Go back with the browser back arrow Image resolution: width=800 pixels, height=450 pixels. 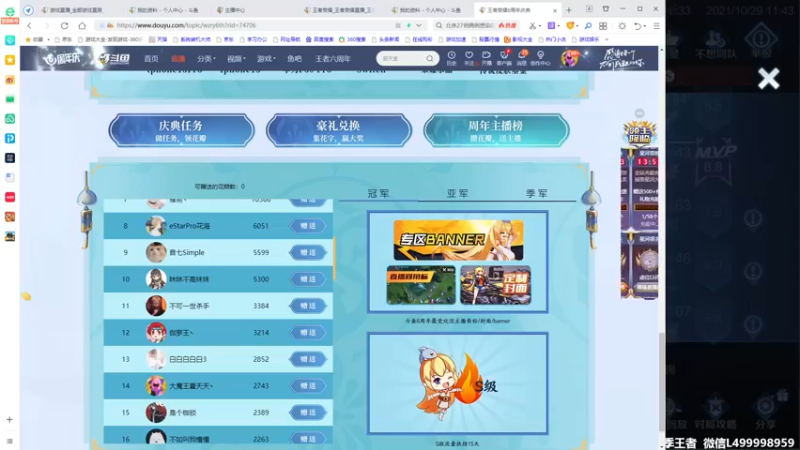[30, 25]
